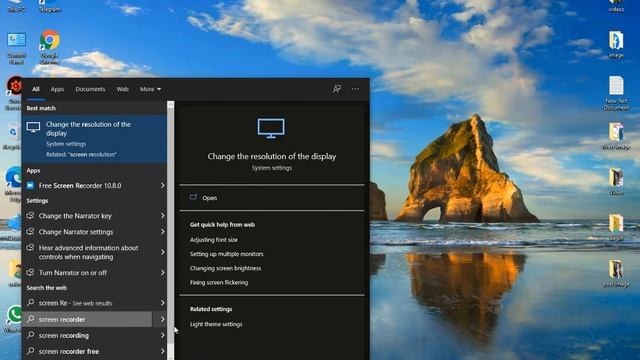Select Control Panel desktop icon
The height and width of the screenshot is (360, 640).
17,48
